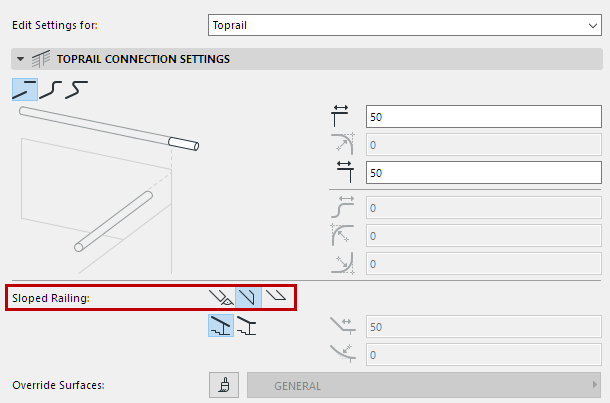This screenshot has height=403, width=610.
Task: Collapse the Toprail Connection Settings panel
Action: click(x=20, y=59)
